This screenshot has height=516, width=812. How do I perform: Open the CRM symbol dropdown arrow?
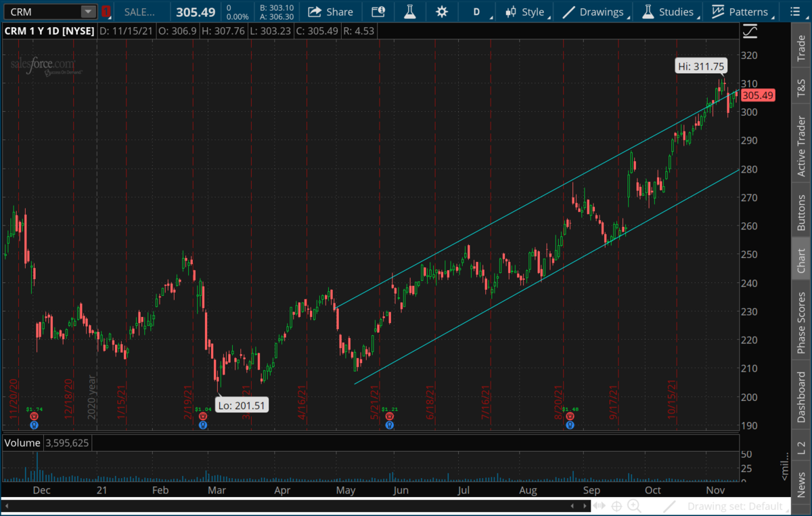point(89,12)
